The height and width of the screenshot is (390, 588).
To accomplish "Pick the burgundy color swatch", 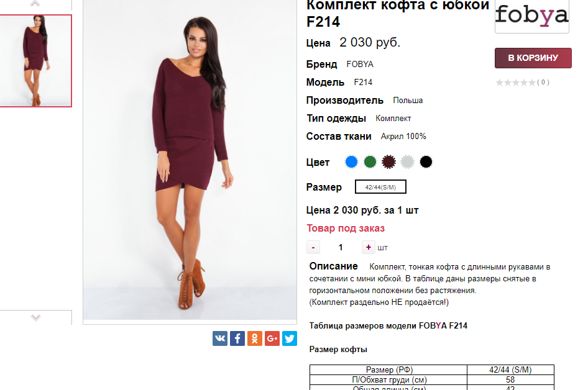I will point(388,162).
